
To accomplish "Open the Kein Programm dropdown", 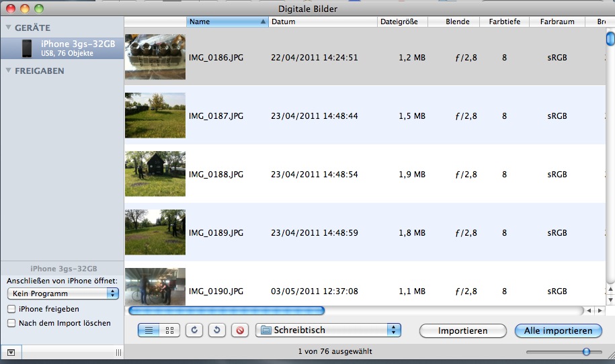I will 63,293.
